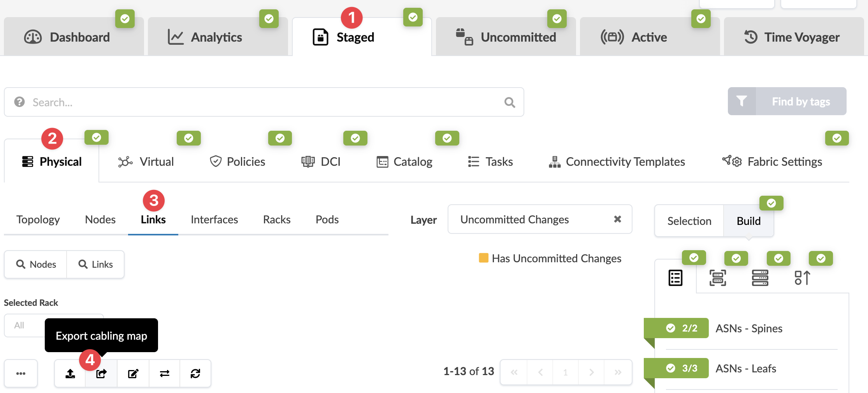Open the Uncommitted tab

(506, 37)
